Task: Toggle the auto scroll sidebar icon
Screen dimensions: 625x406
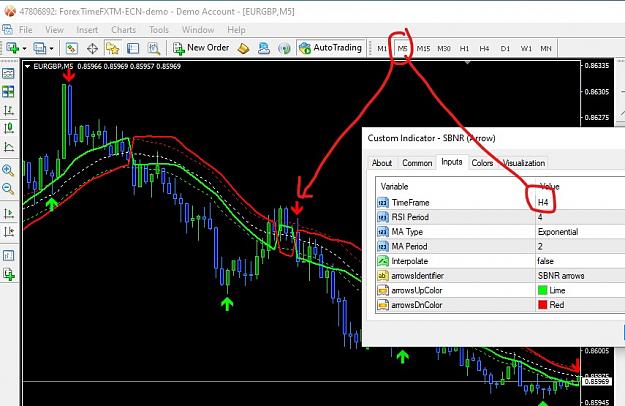Action: pyautogui.click(x=8, y=213)
